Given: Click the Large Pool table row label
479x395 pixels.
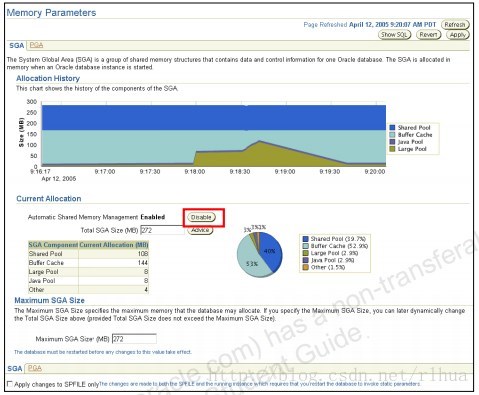Looking at the screenshot, I should coord(43,272).
